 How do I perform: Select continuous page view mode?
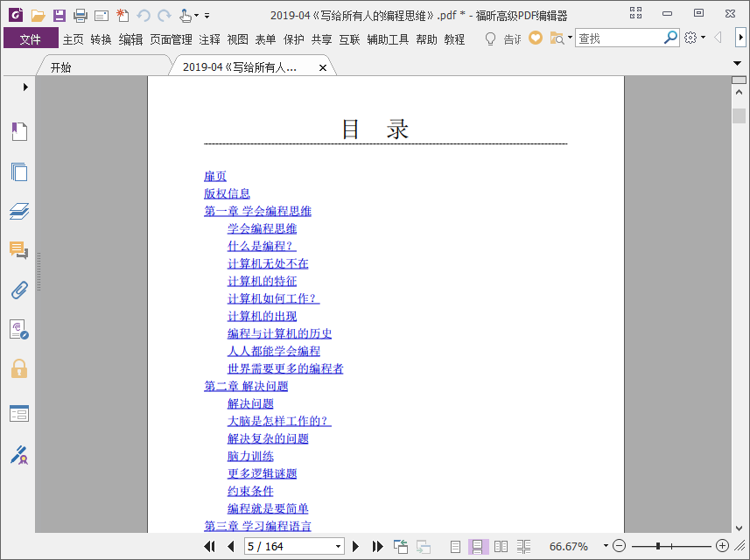point(477,546)
